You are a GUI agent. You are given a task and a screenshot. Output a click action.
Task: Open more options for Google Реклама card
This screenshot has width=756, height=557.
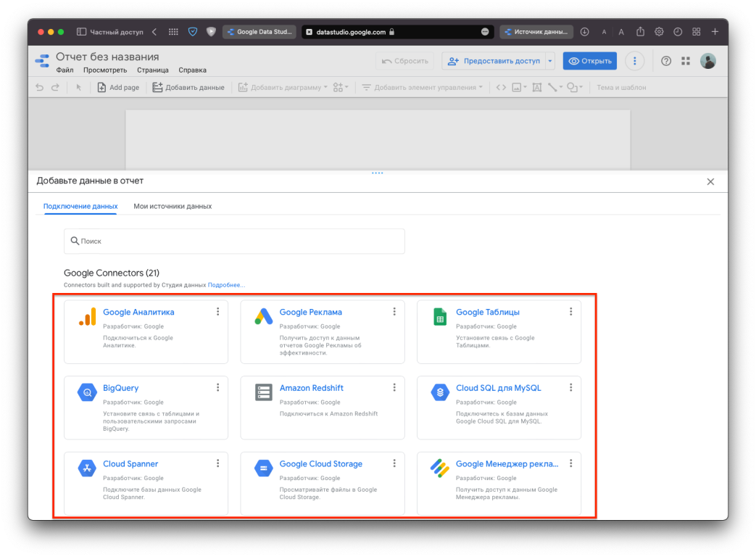click(394, 312)
